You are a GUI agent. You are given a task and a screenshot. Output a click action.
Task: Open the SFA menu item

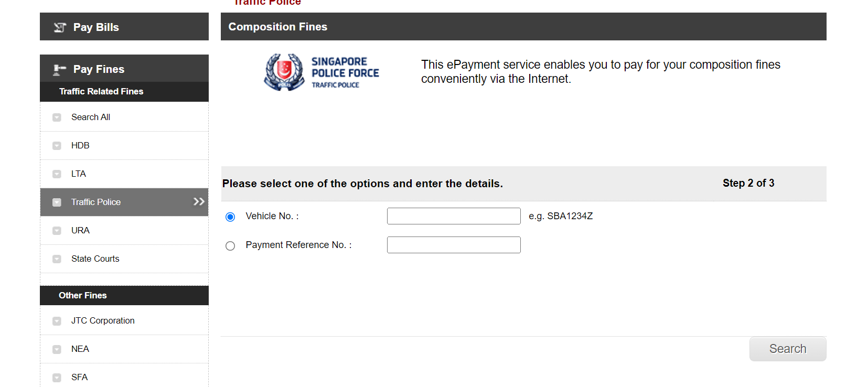(80, 377)
